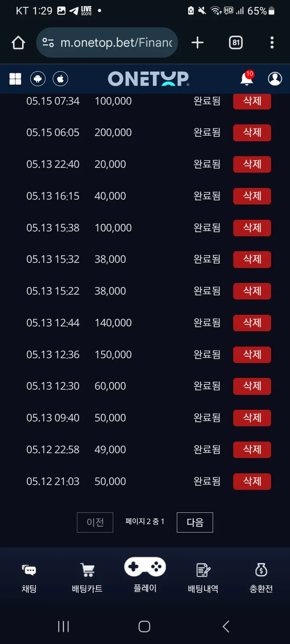Open browser three-dot overflow menu
Viewport: 290px width, 644px height.
pos(272,43)
